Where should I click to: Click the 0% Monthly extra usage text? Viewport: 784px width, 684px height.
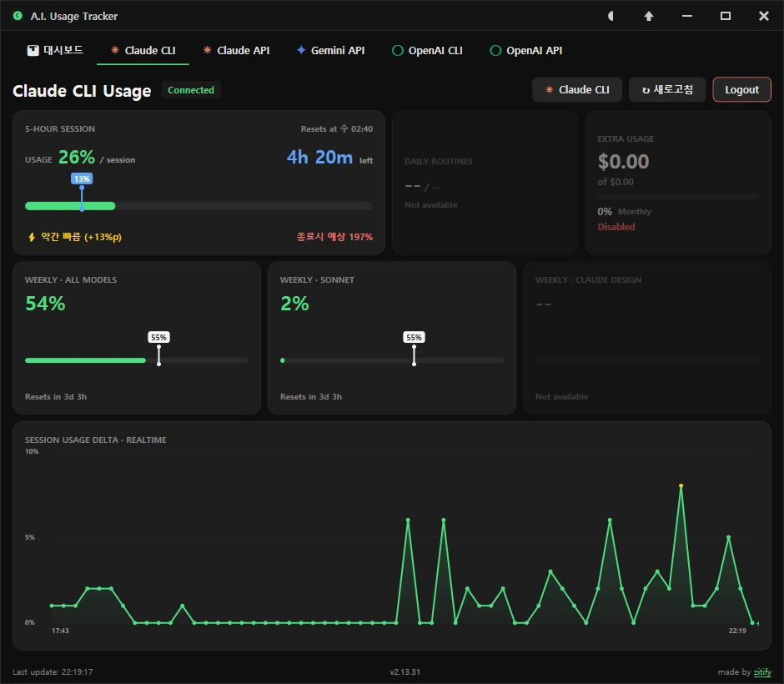625,212
